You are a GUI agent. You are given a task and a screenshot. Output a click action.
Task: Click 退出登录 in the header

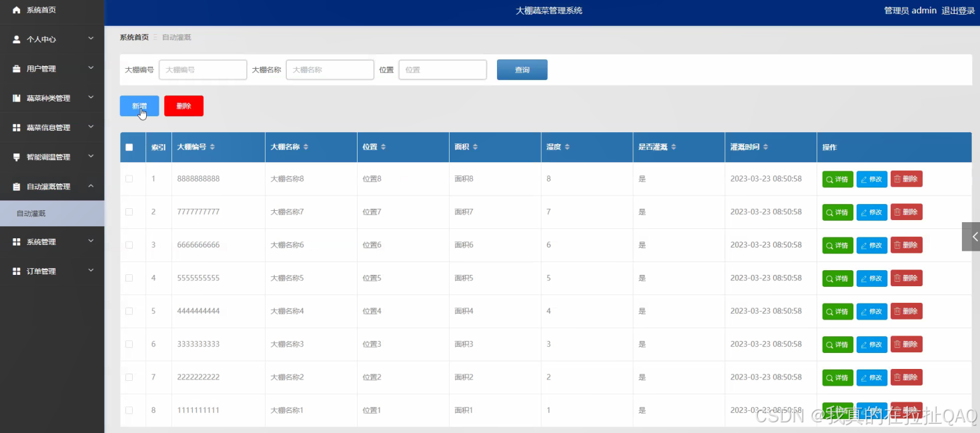click(958, 11)
